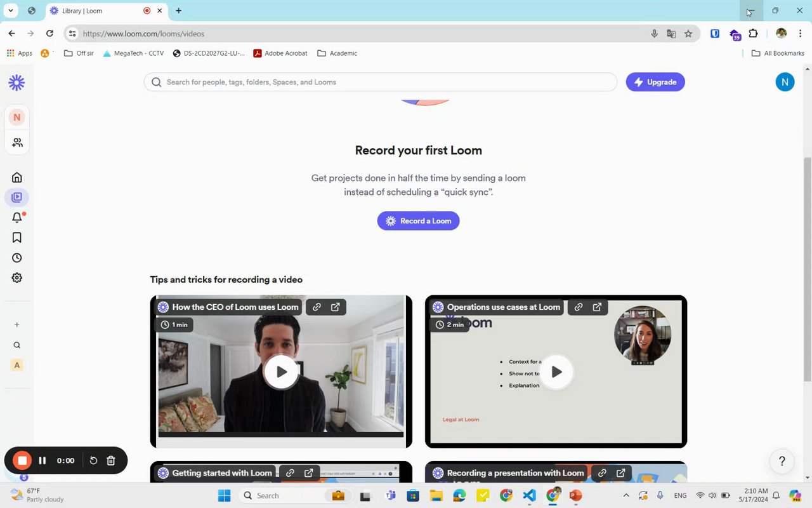812x508 pixels.
Task: Click the page vertical scrollbar
Action: point(807,268)
